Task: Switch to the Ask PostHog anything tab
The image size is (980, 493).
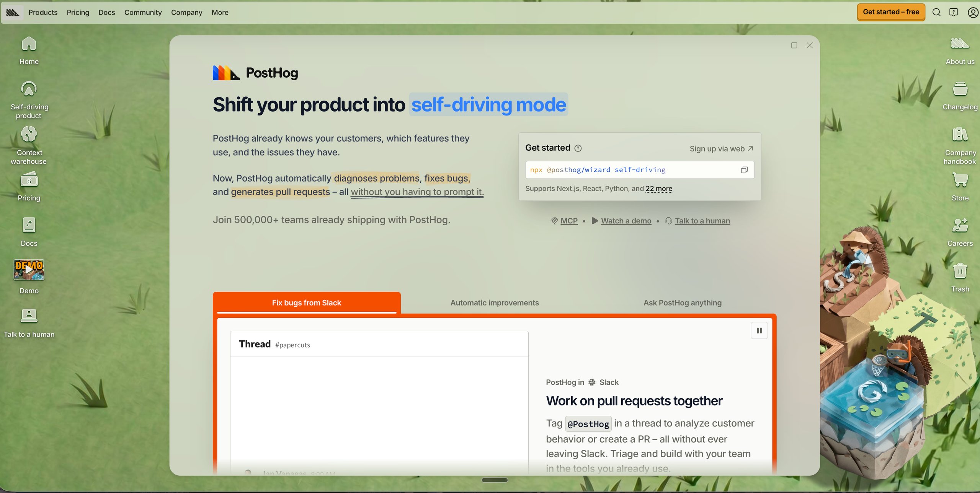Action: [x=682, y=303]
